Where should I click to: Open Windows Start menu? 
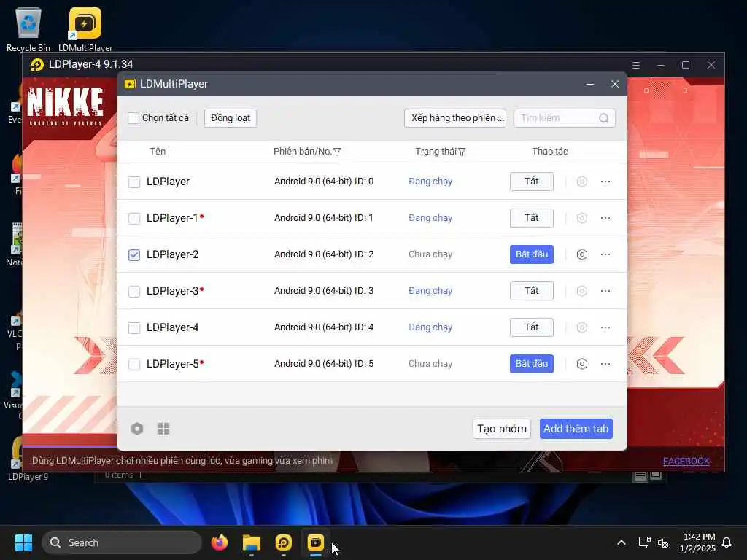tap(23, 542)
